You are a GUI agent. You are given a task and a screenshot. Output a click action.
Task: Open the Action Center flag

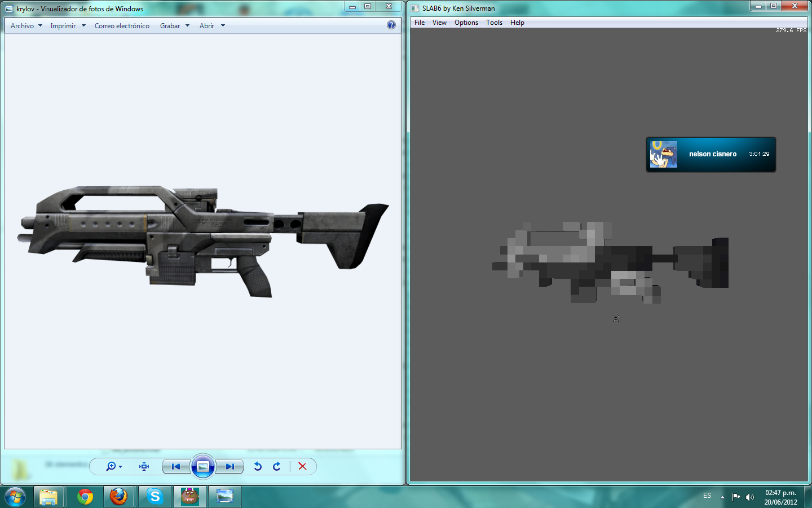click(736, 496)
